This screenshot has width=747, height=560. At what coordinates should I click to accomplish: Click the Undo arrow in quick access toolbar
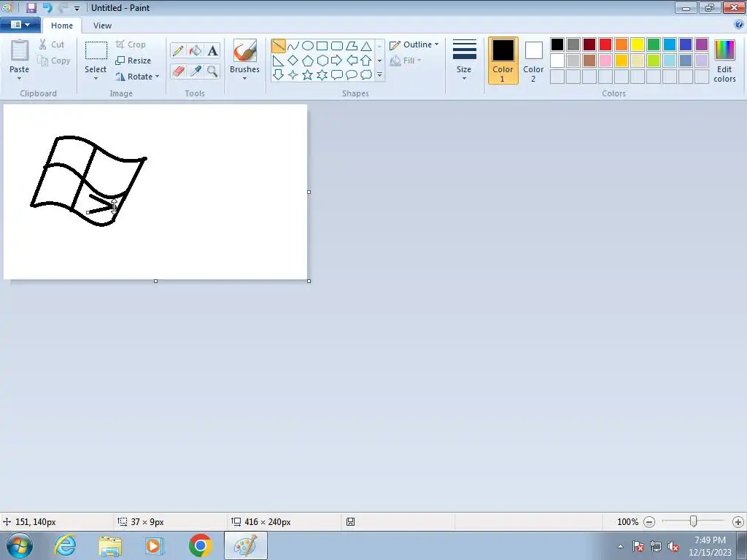coord(47,7)
